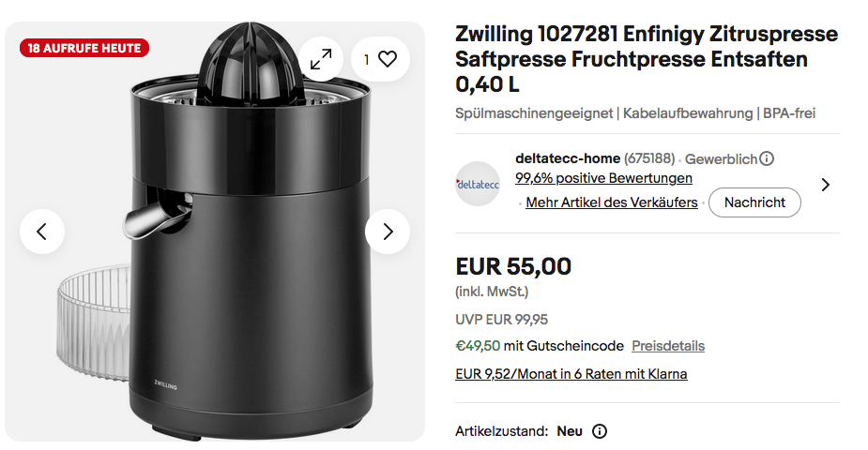
Task: Open Klarna 6 Raten monthly payment link
Action: 571,374
